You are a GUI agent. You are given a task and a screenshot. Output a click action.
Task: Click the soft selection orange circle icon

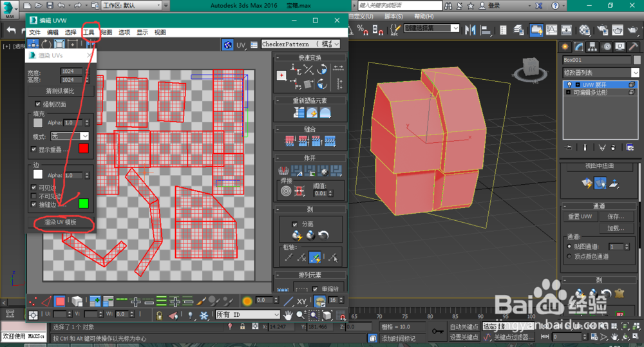(x=247, y=301)
